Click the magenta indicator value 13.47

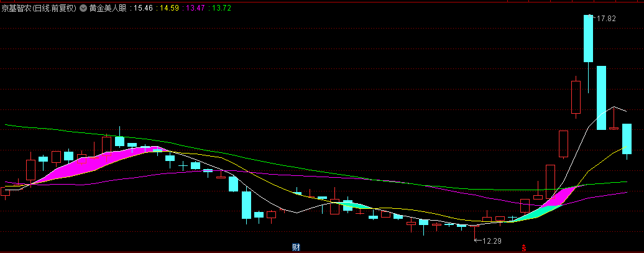click(195, 8)
